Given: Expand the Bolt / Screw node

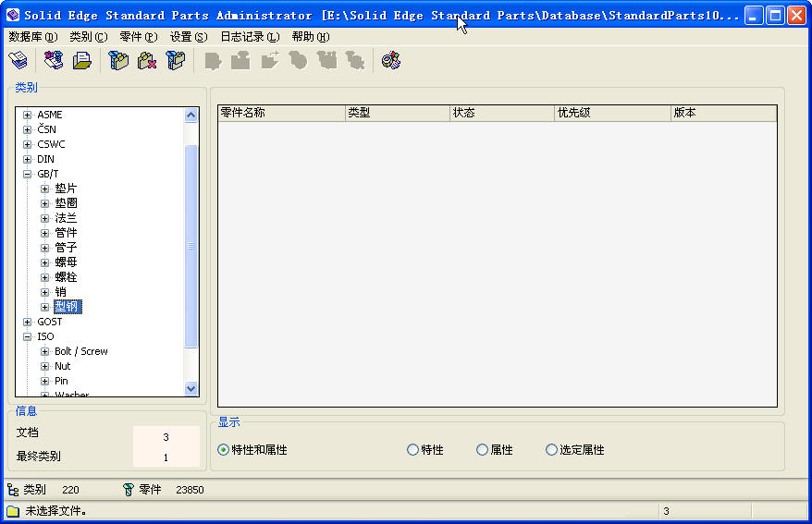Looking at the screenshot, I should point(45,352).
